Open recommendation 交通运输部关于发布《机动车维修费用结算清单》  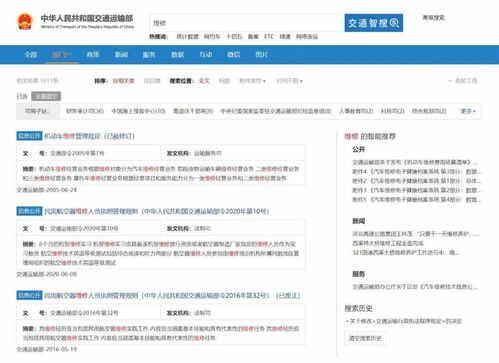pyautogui.click(x=415, y=162)
